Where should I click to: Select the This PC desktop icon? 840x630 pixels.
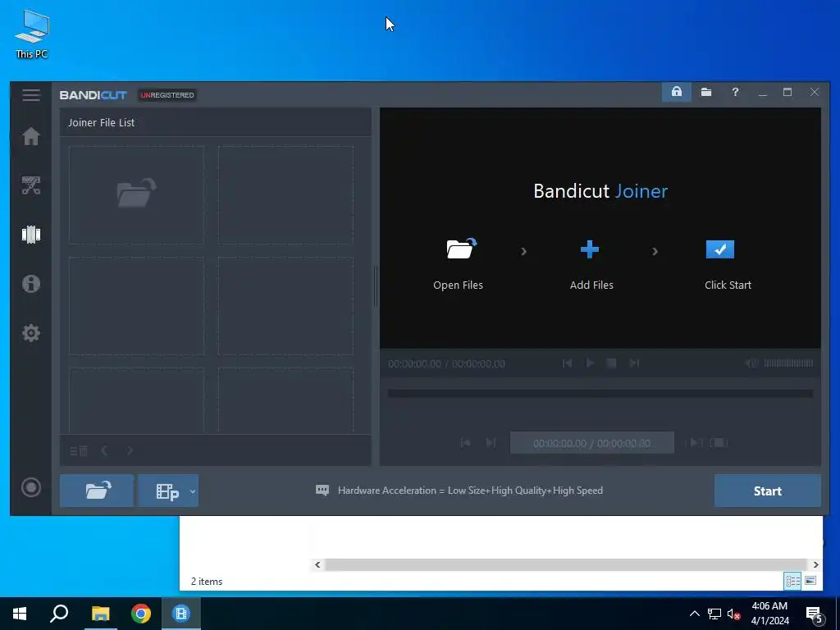(32, 34)
